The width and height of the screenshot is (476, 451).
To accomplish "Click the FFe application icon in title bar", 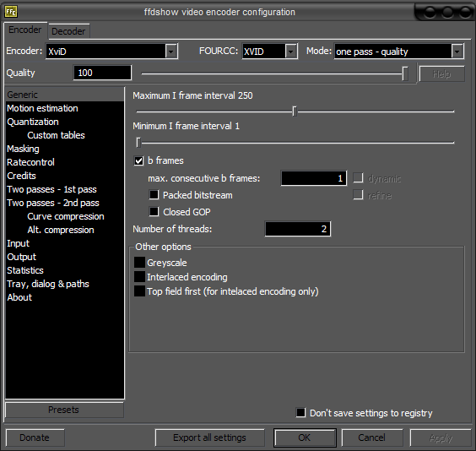I will pyautogui.click(x=11, y=12).
